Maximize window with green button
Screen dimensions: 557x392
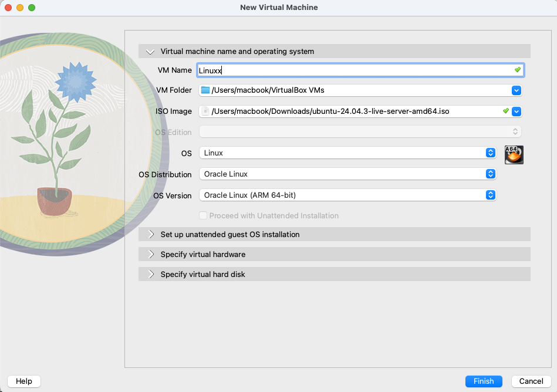tap(32, 8)
